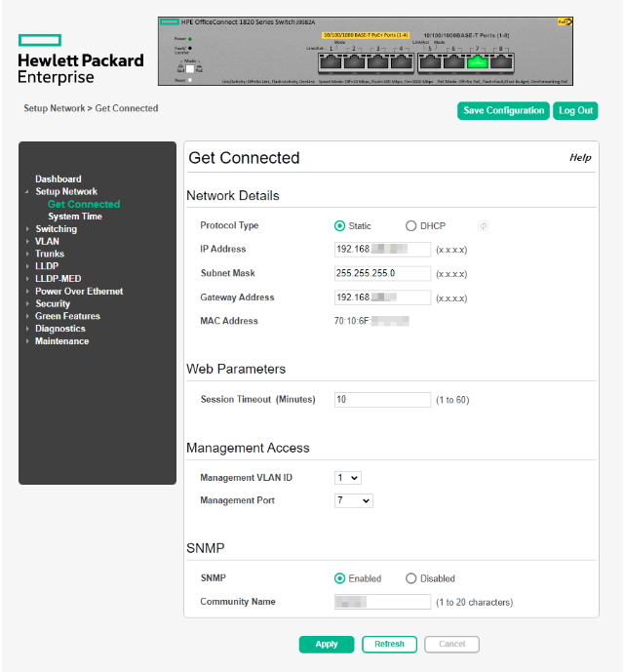The width and height of the screenshot is (625, 672).
Task: Open the Help link
Action: pos(580,158)
